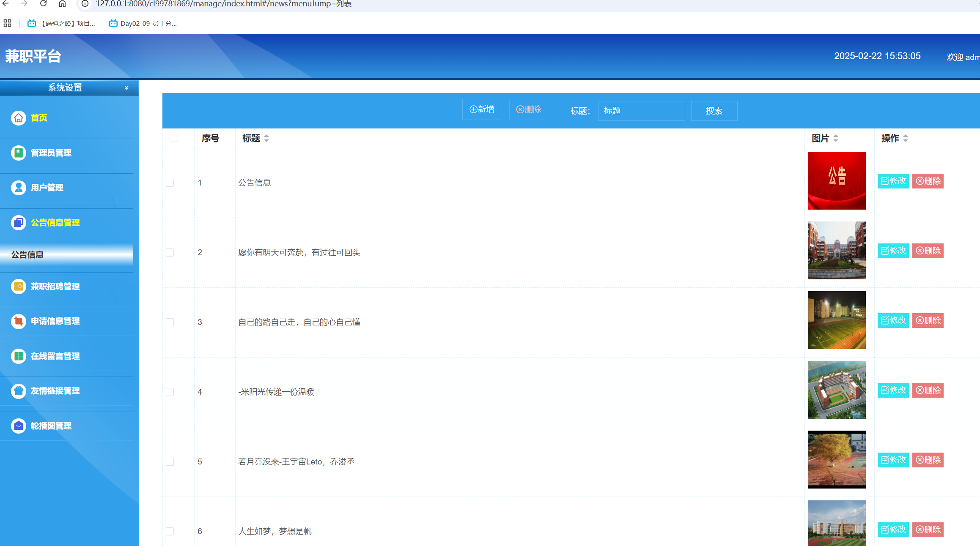Click the 在线留言管理 green grid icon

point(19,356)
